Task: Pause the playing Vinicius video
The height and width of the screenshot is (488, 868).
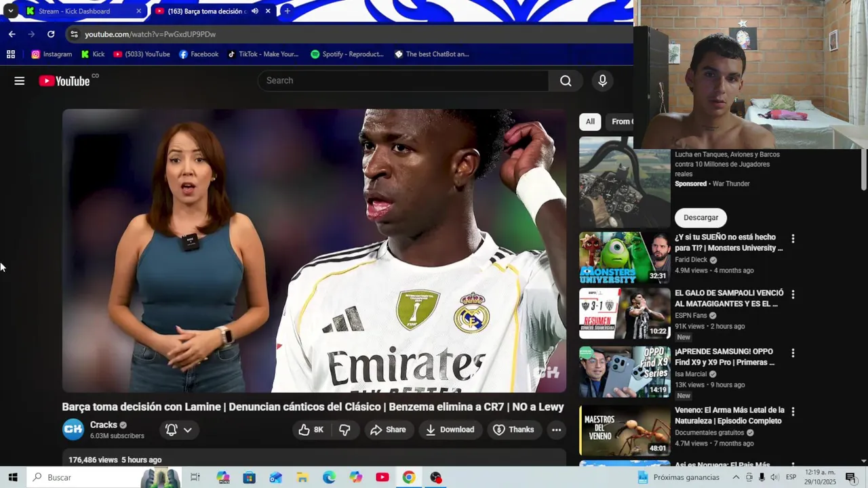Action: tap(314, 251)
